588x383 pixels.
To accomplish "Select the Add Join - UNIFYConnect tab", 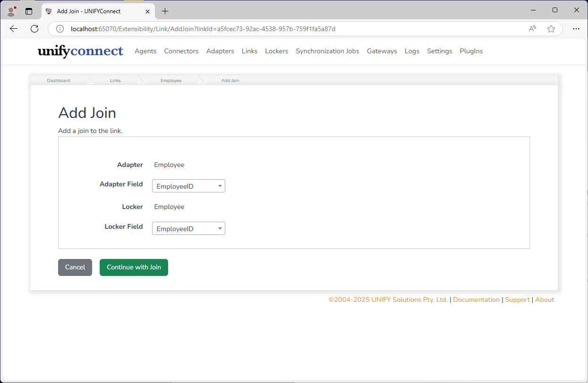I will [x=98, y=11].
